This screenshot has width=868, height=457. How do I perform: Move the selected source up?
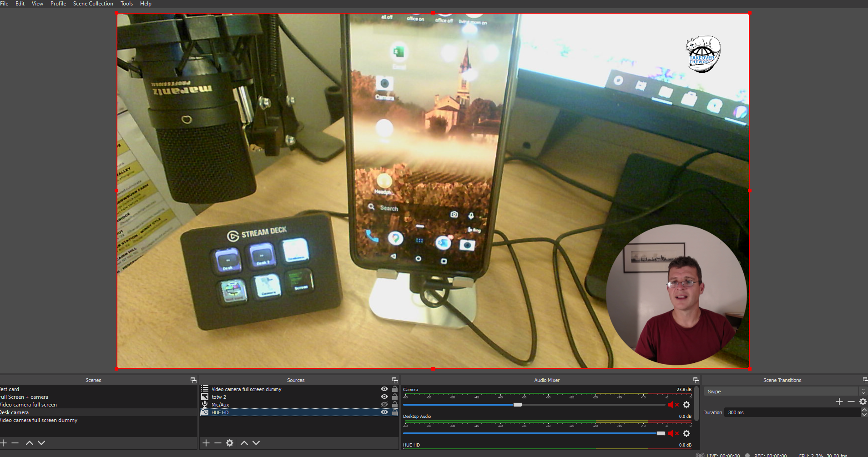(244, 443)
